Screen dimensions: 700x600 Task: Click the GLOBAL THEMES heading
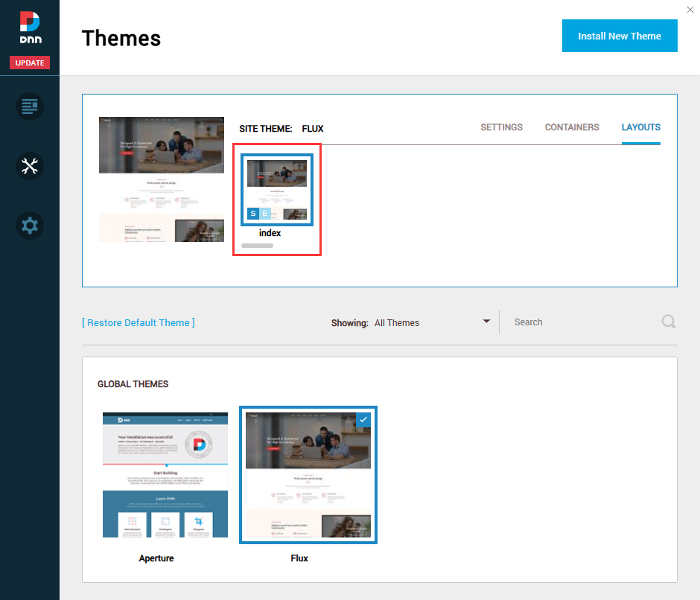point(133,384)
